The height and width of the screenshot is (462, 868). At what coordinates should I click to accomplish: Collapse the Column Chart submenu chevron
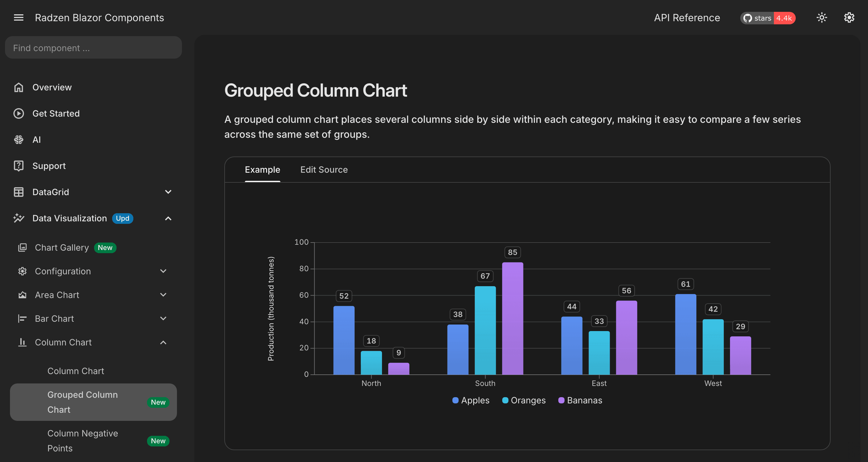tap(163, 342)
